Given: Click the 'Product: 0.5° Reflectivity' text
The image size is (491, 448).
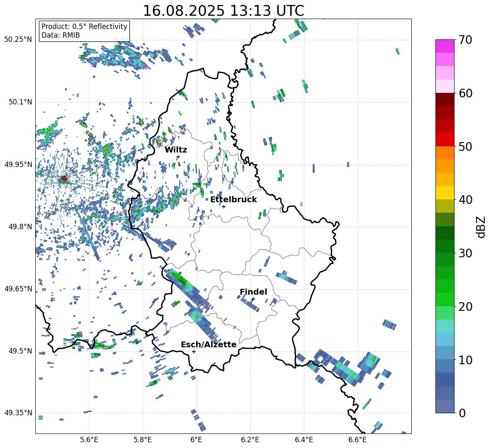Looking at the screenshot, I should [84, 27].
